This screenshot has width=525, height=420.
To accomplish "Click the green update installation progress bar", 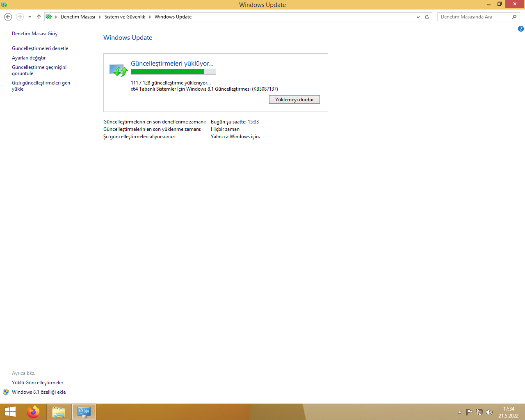I will 173,72.
